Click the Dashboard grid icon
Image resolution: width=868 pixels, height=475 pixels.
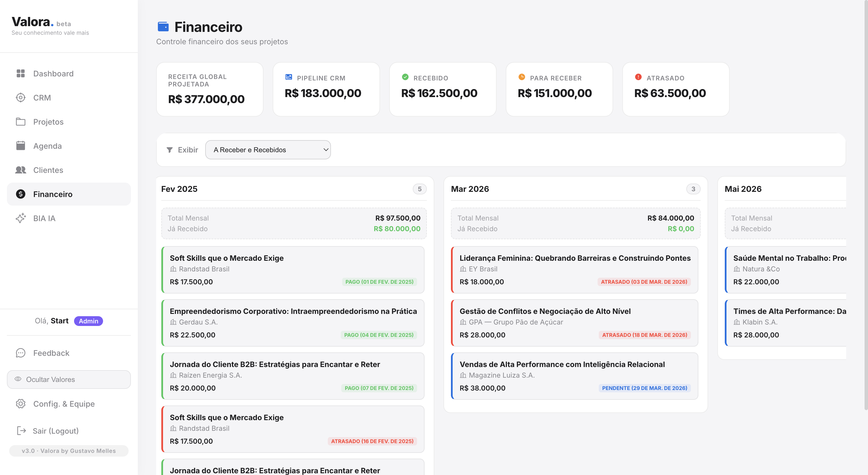[21, 74]
